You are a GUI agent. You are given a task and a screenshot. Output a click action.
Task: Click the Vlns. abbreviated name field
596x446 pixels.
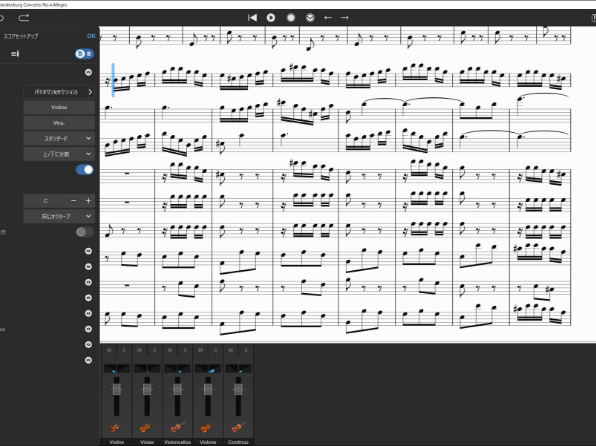tap(59, 123)
